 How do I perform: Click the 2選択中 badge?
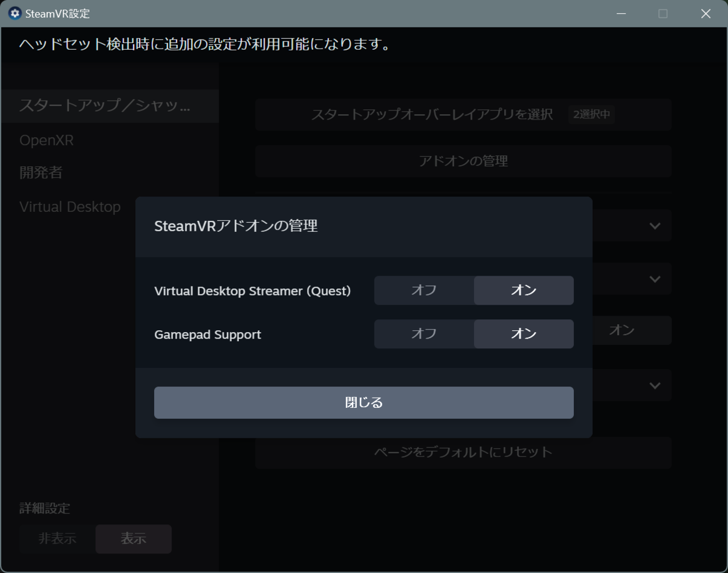click(x=591, y=114)
